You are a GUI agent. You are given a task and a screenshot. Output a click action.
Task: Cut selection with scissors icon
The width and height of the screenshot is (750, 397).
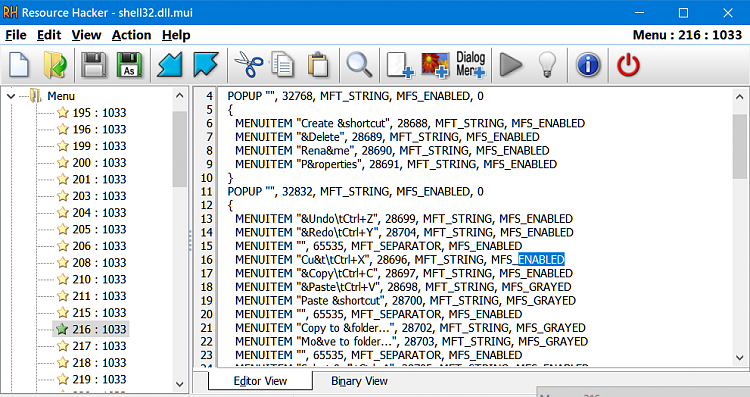[x=248, y=65]
